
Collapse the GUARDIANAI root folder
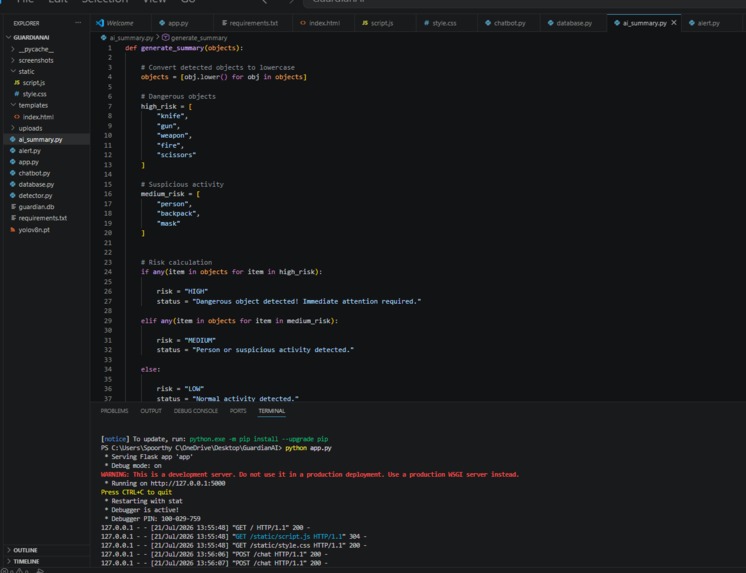[x=31, y=37]
